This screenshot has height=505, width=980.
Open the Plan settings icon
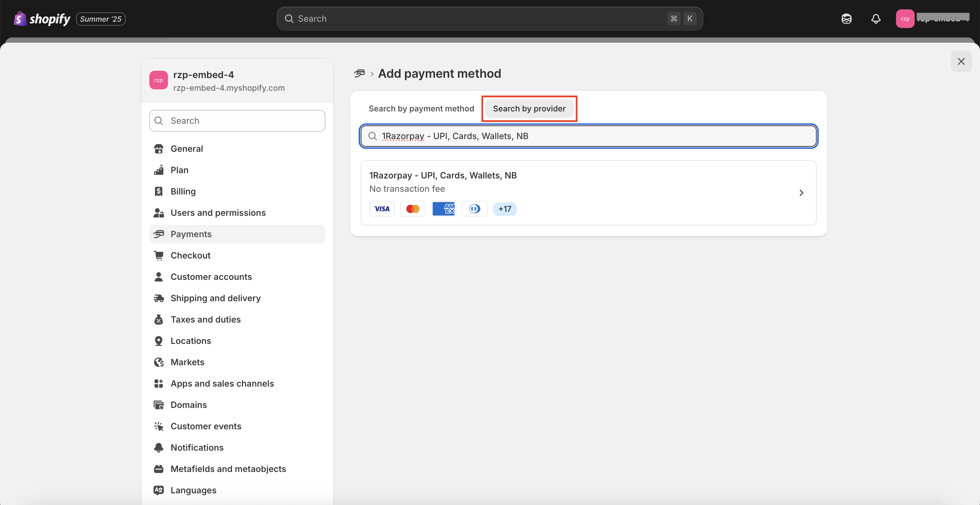point(159,170)
